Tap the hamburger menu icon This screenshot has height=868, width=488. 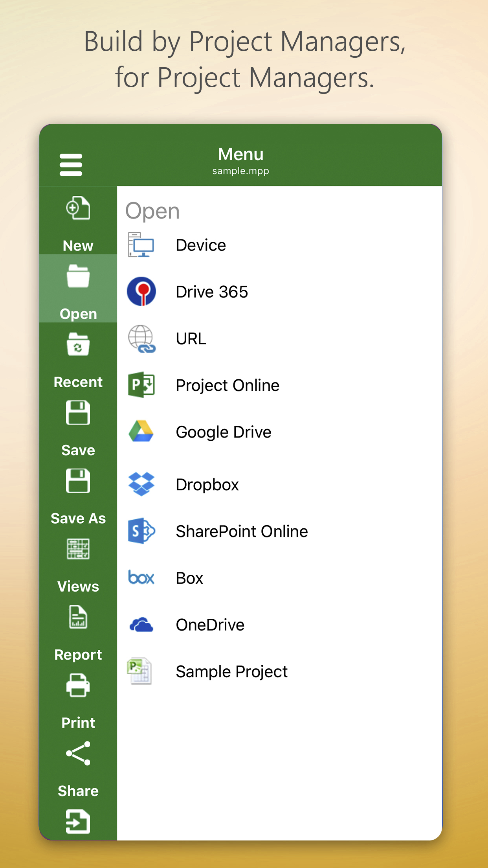pyautogui.click(x=71, y=165)
